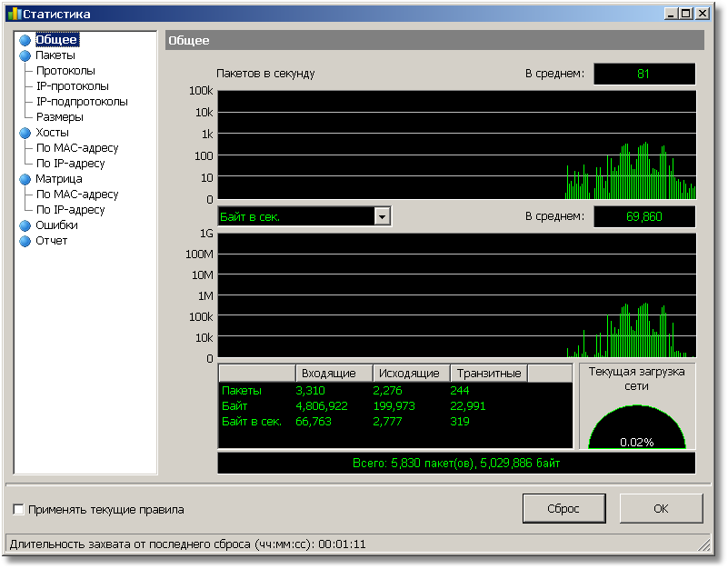The width and height of the screenshot is (728, 569).
Task: Click incoming packets value 3,310
Action: pos(310,391)
